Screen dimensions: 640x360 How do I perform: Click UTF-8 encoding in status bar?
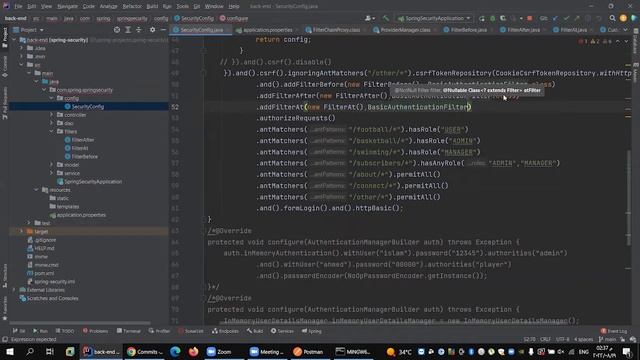pos(562,339)
